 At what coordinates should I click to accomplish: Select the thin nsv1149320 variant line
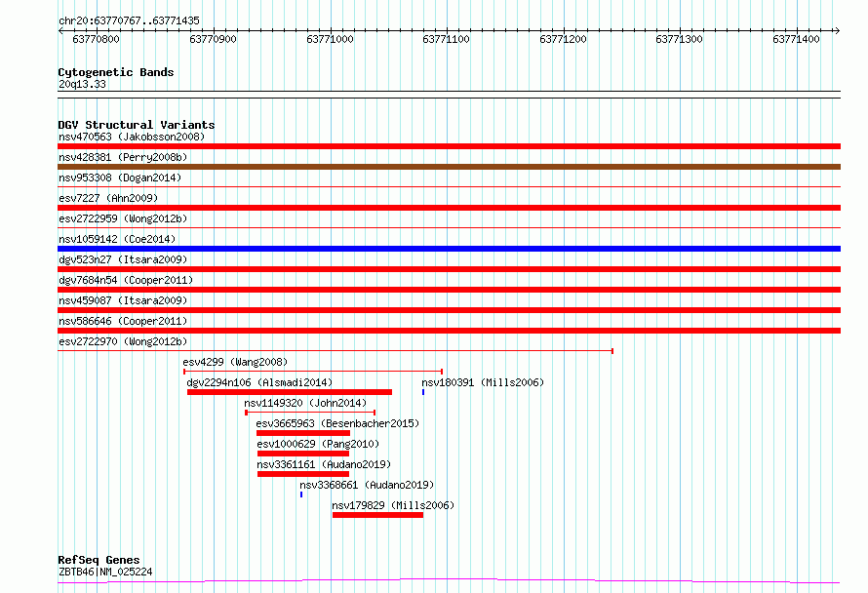pos(310,412)
